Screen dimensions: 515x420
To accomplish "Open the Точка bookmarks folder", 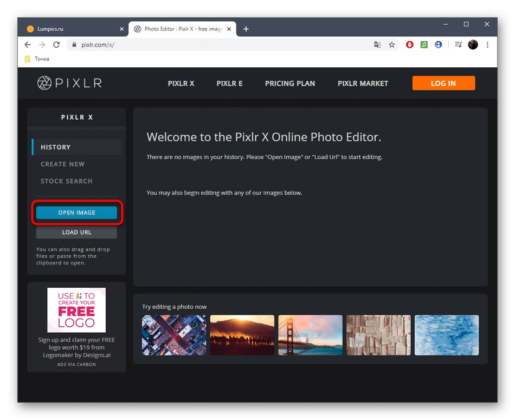I will coord(37,59).
